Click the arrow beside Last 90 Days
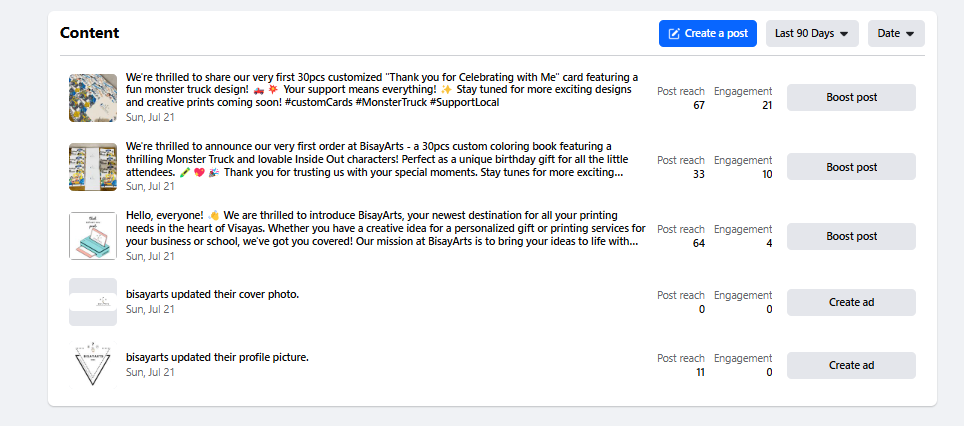This screenshot has height=426, width=964. [x=844, y=34]
